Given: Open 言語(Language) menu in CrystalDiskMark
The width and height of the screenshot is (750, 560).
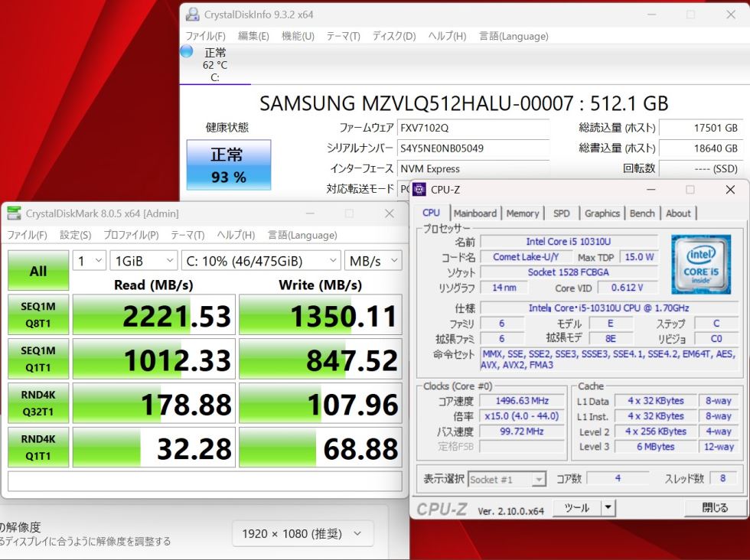Looking at the screenshot, I should (x=302, y=235).
